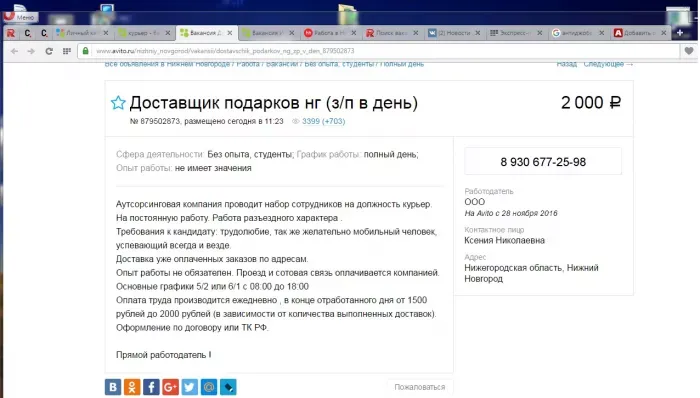Viewport: 700px width, 398px height.
Task: Open the view counter 3399 (+703)
Action: (323, 121)
